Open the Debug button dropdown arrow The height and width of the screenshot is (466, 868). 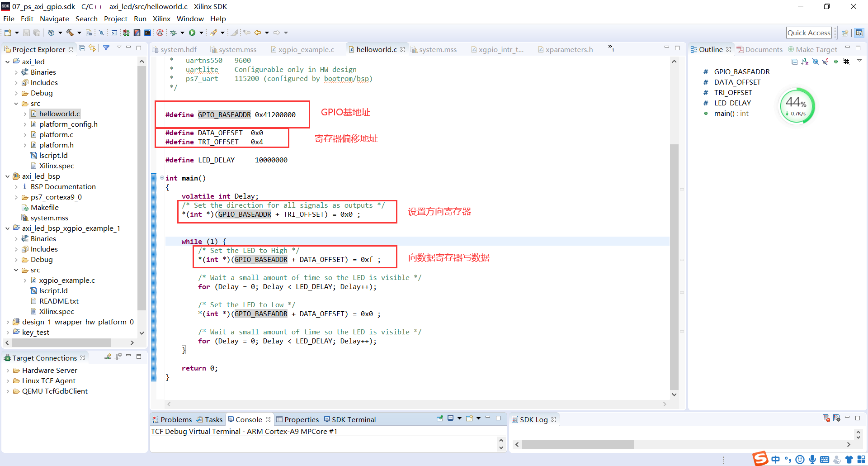[x=182, y=33]
